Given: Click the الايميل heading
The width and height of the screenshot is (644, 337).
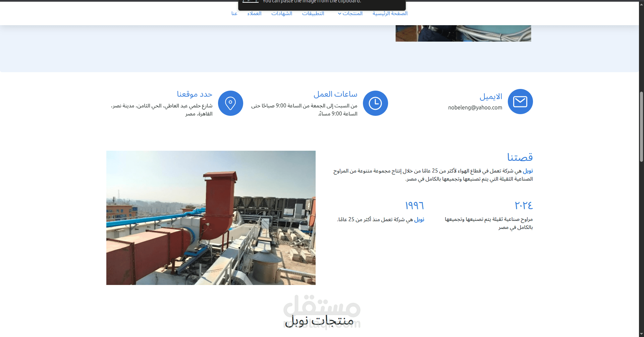Looking at the screenshot, I should 491,97.
